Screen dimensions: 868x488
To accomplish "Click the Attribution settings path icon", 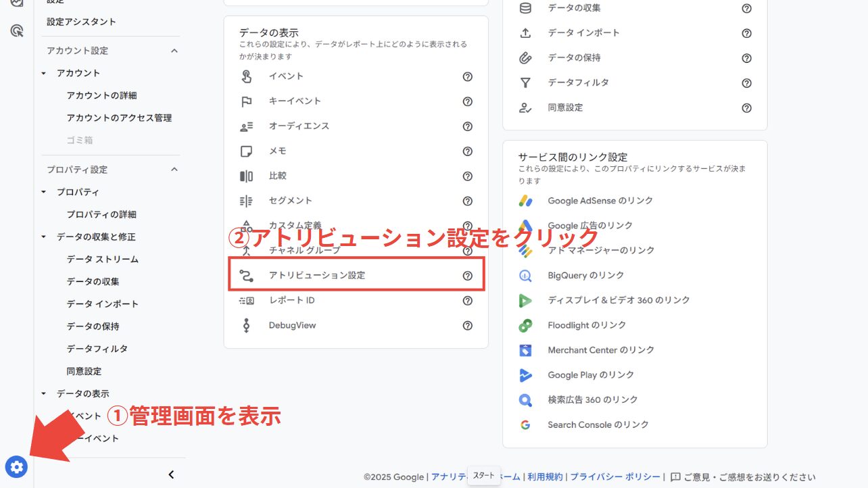I will 246,276.
